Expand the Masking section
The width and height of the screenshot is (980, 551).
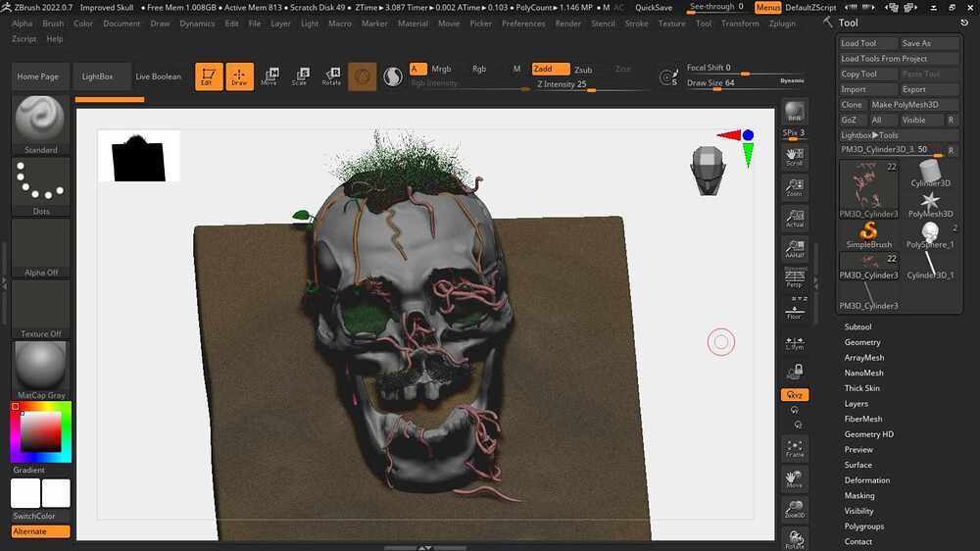859,495
